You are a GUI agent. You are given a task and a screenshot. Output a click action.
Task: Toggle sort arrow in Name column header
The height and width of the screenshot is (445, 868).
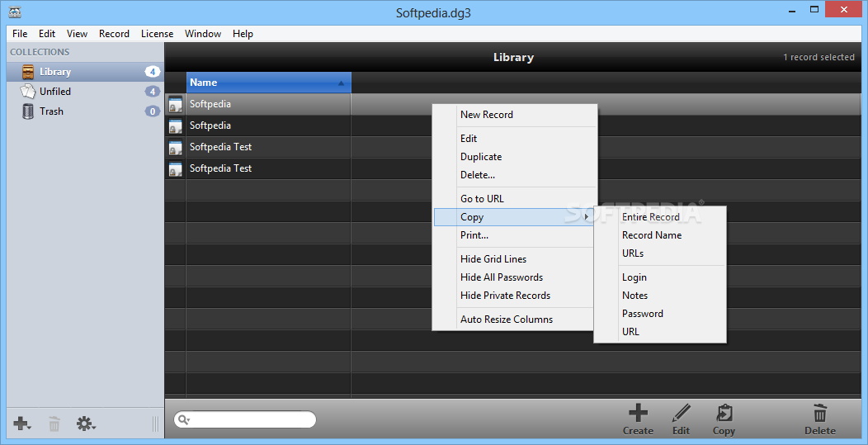(341, 83)
